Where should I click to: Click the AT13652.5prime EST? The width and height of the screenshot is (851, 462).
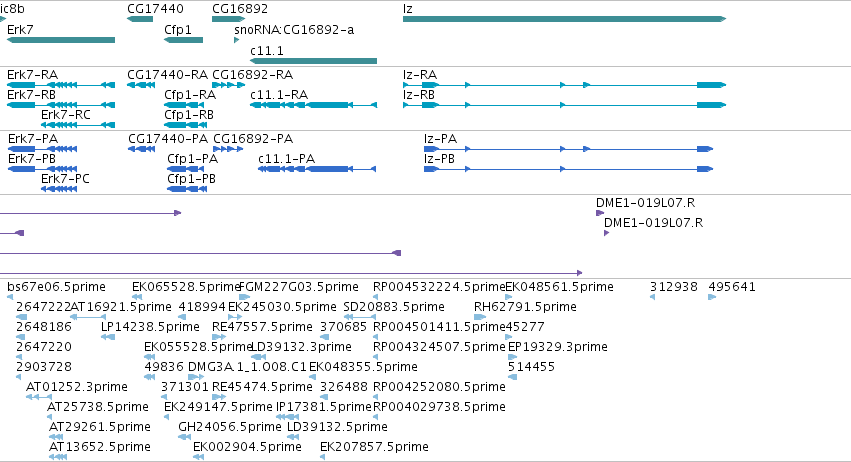pos(58,458)
